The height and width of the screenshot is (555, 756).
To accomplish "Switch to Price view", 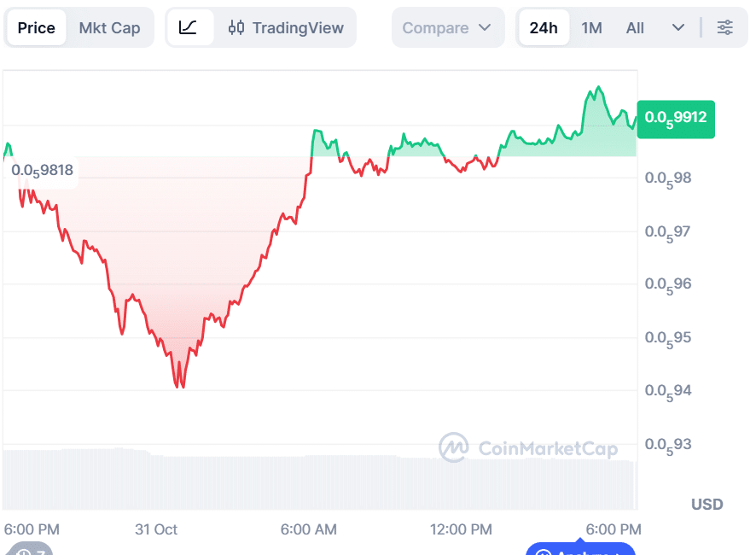I will 36,28.
